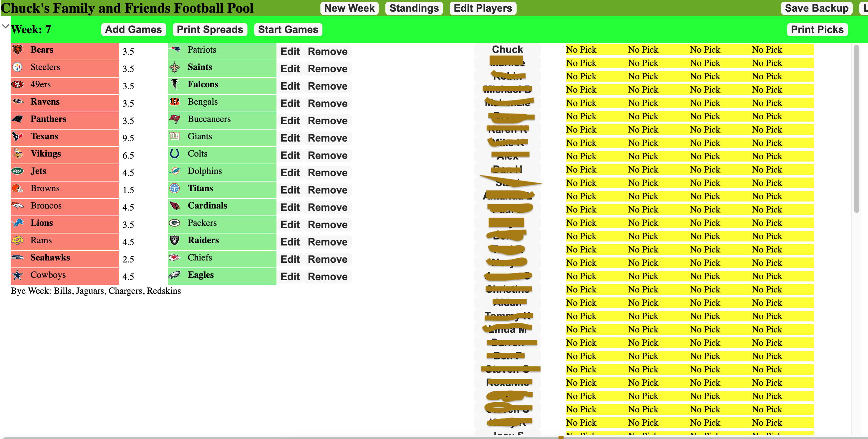Edit the Steelers vs Saints game
Screen dimensions: 868x439
(x=290, y=69)
